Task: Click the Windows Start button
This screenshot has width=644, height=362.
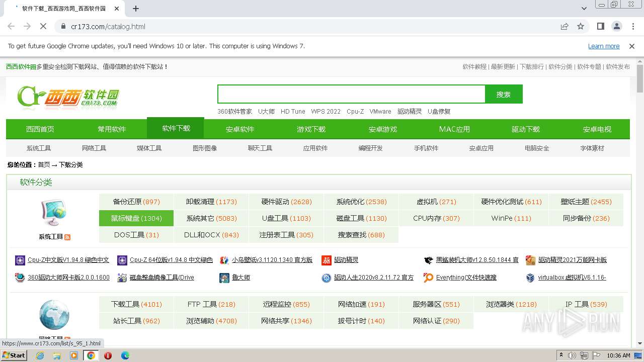Action: tap(14, 355)
